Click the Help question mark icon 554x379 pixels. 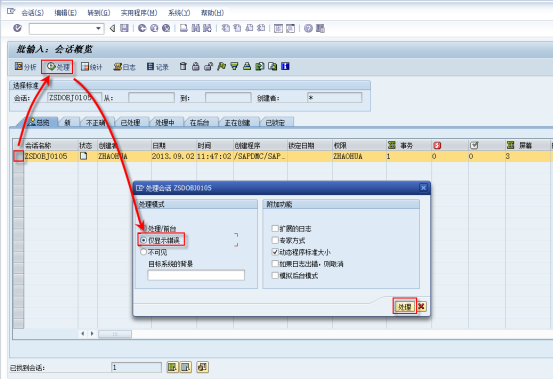tap(308, 28)
